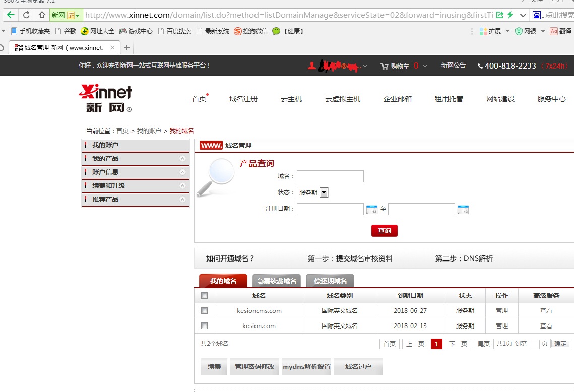Click the Xinnet 新网 logo

pos(105,98)
